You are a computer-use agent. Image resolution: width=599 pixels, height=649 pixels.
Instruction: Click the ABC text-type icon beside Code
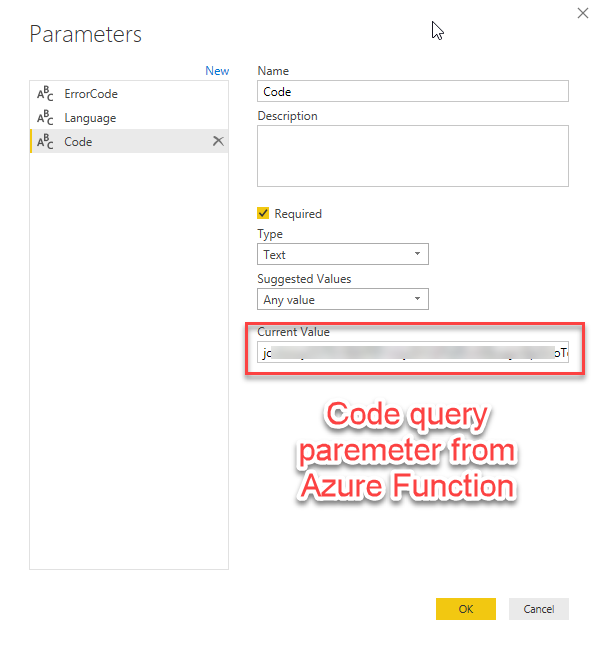click(x=45, y=142)
